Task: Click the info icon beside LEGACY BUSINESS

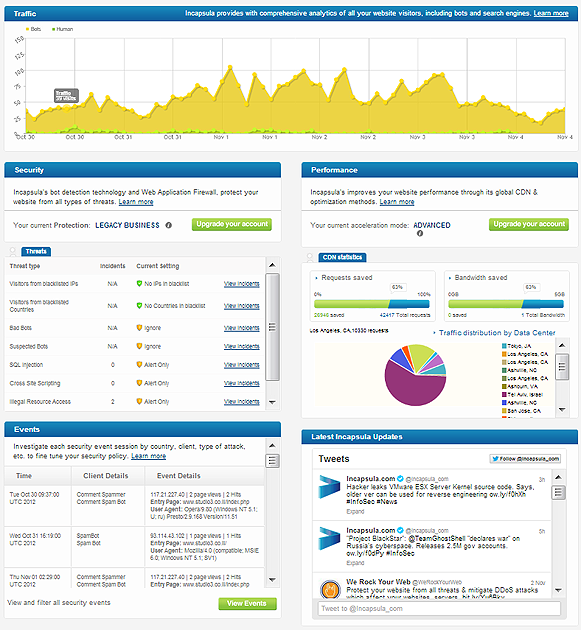Action: 169,225
